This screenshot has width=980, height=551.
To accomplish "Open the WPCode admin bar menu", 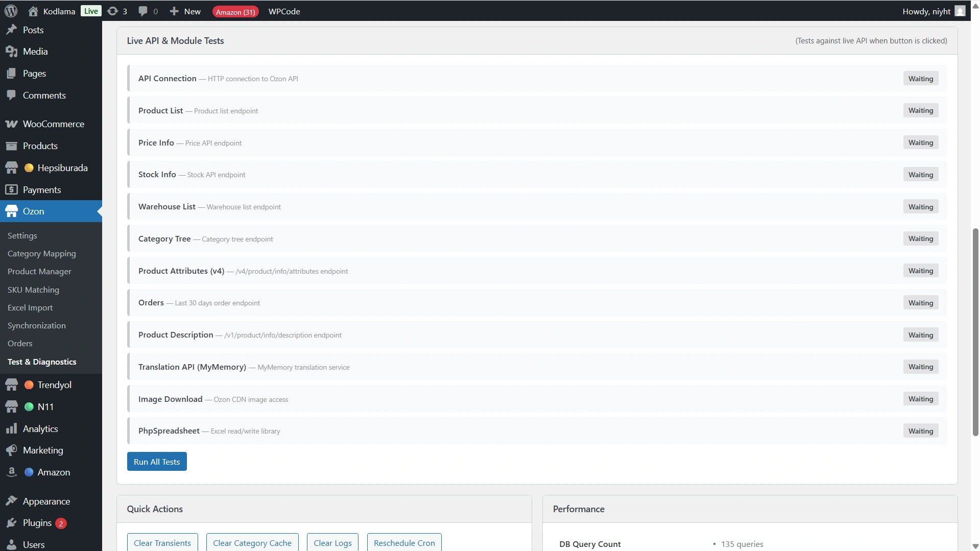I will [x=284, y=11].
